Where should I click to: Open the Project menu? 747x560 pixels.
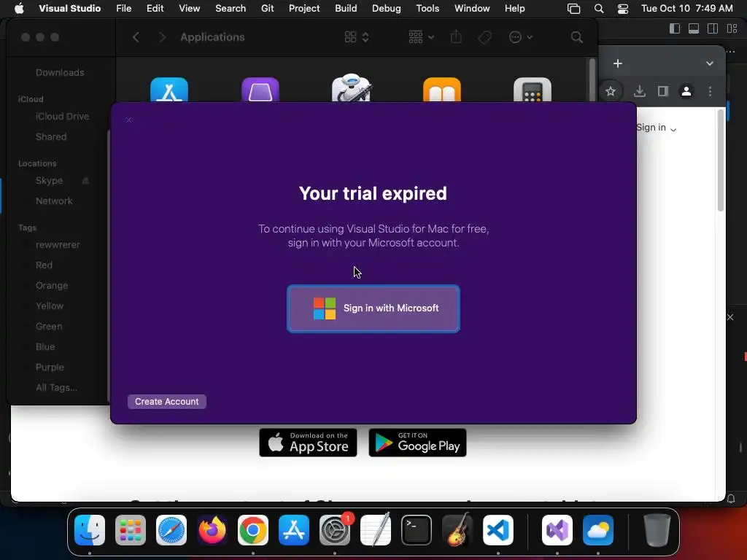click(x=304, y=9)
